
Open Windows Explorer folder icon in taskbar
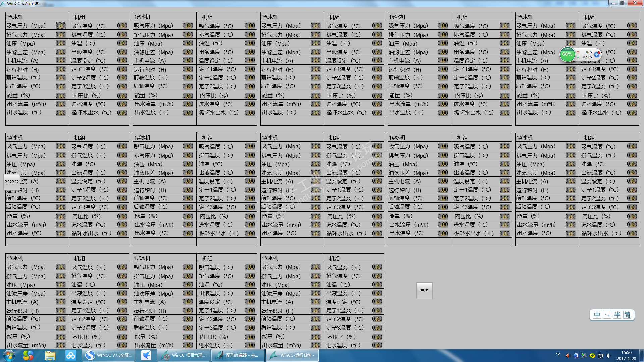(x=50, y=355)
